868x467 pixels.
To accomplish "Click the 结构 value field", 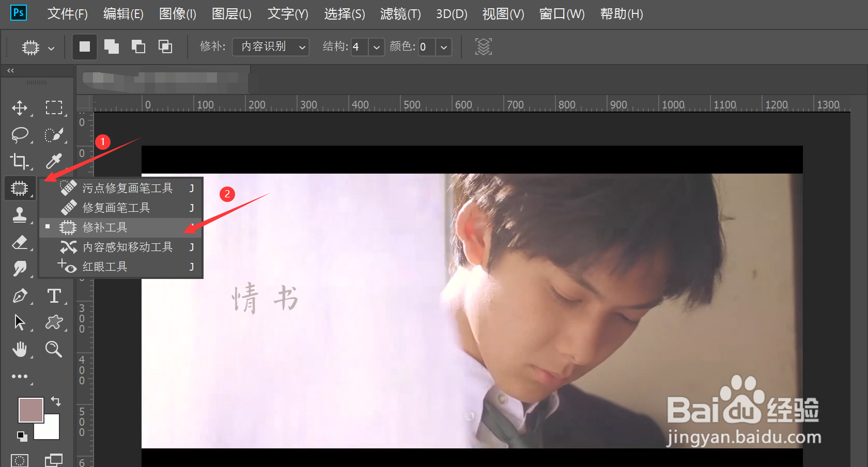I will click(x=360, y=47).
